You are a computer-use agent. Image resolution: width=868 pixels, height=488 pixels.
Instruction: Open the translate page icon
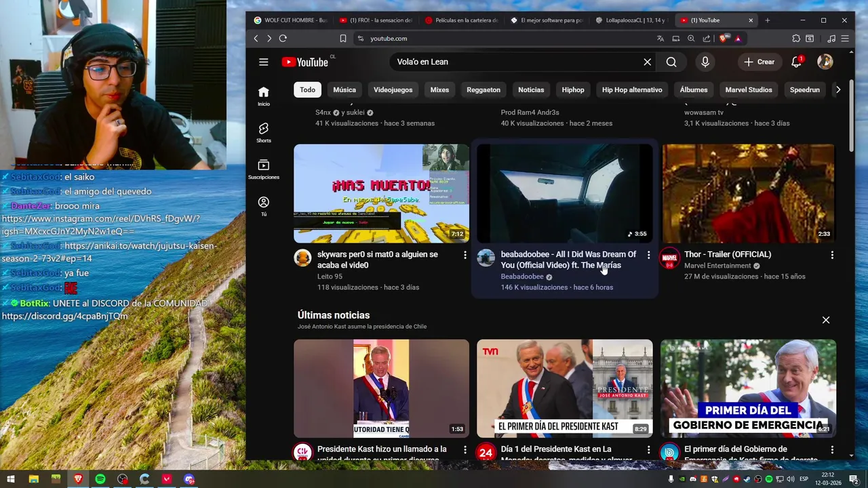pos(660,39)
